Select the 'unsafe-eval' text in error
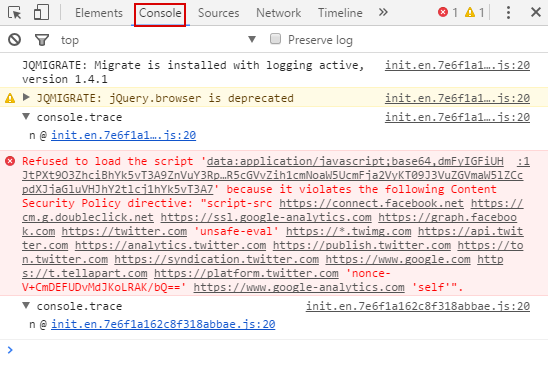 coord(236,231)
